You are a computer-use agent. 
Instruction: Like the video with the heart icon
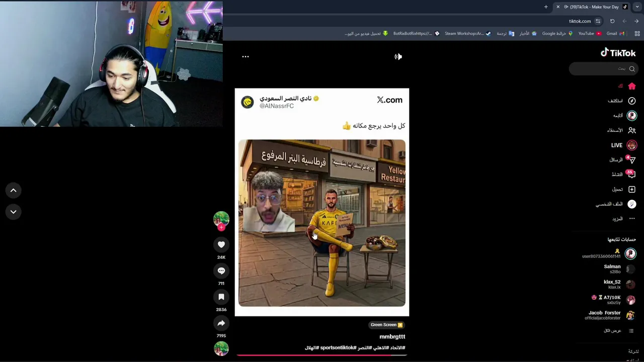click(x=221, y=244)
